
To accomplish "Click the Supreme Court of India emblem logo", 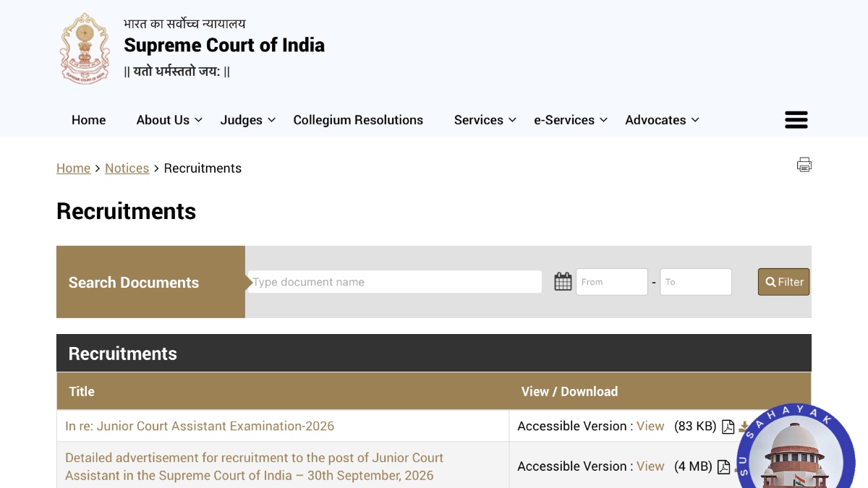I will coord(85,48).
